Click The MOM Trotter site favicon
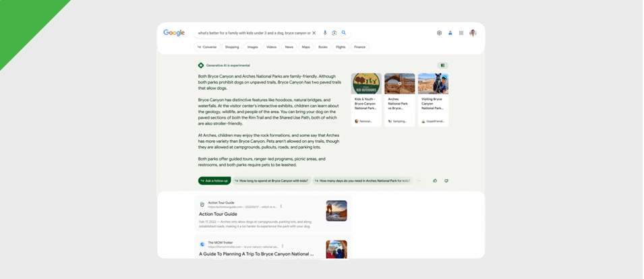 [202, 244]
